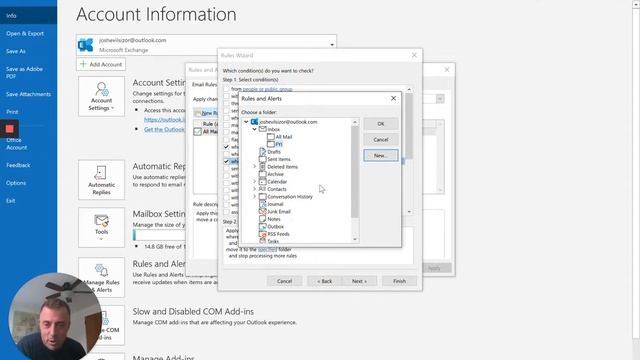Click the Microsoft Exchange account logo
Image resolution: width=640 pixels, height=360 pixels.
[85, 45]
